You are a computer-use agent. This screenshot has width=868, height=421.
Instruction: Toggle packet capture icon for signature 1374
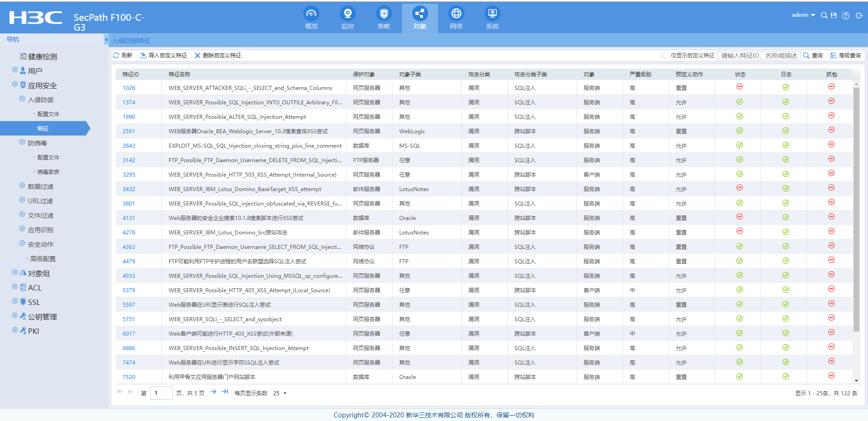point(831,101)
